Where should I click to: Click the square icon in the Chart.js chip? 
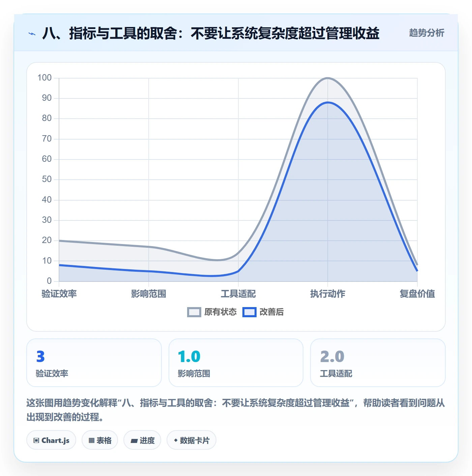click(36, 441)
